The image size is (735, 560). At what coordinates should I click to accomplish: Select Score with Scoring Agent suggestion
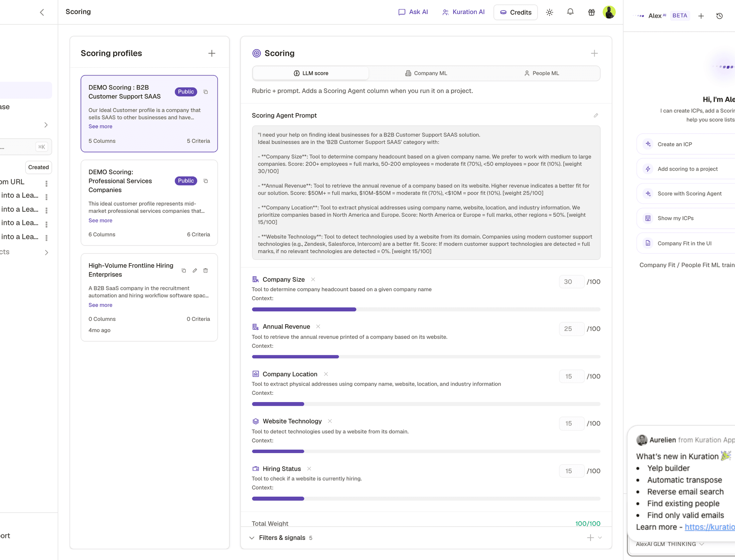[686, 194]
